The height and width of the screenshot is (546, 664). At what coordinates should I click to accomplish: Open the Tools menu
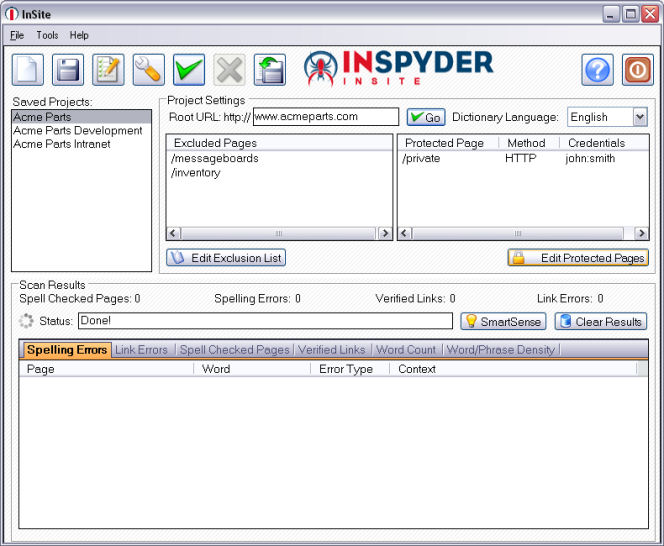[x=47, y=35]
